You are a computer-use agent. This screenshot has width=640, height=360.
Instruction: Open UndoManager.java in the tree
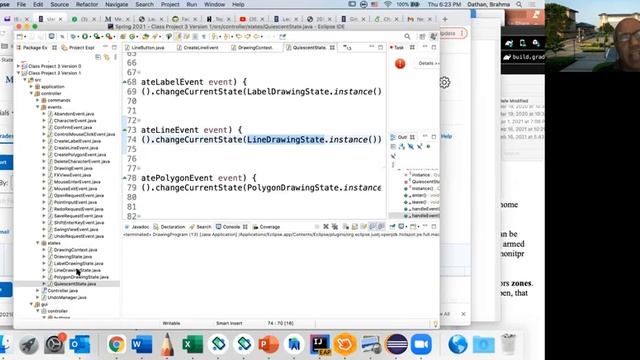67,298
